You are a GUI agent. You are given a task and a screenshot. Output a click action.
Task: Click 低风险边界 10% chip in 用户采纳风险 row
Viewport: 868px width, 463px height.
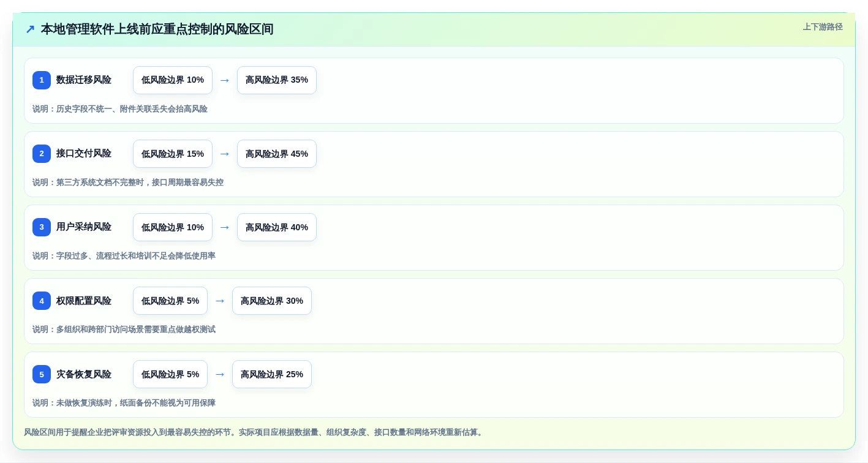173,227
